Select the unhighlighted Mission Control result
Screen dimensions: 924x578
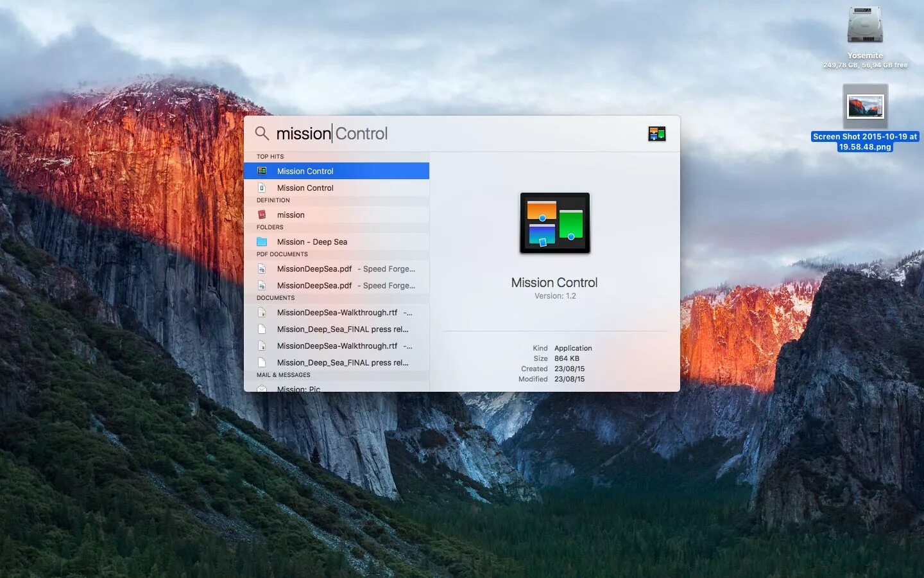point(336,188)
